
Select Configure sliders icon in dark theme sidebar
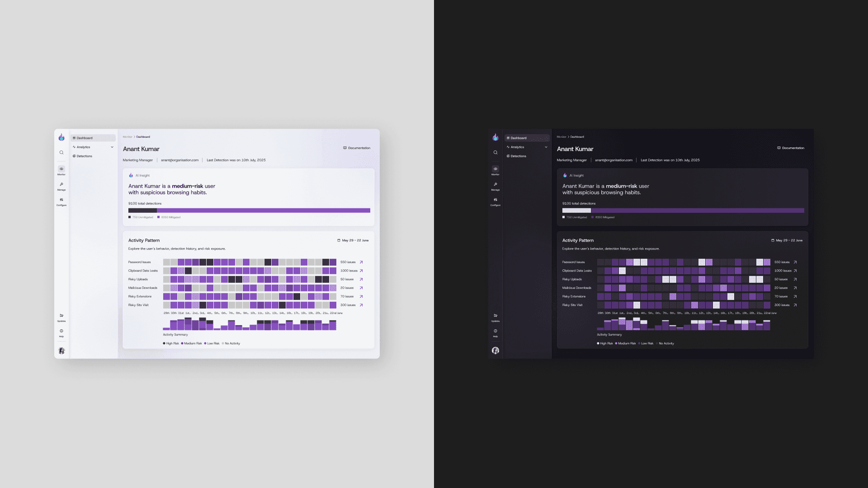coord(495,200)
